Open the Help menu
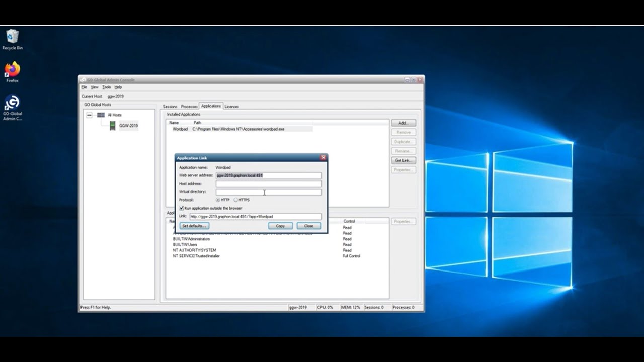644x362 pixels. pos(118,87)
